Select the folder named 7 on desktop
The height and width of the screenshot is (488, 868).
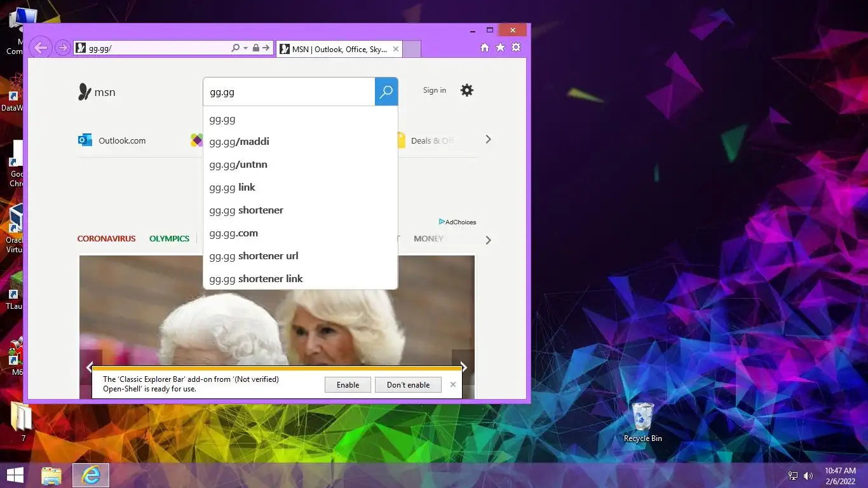[x=23, y=423]
